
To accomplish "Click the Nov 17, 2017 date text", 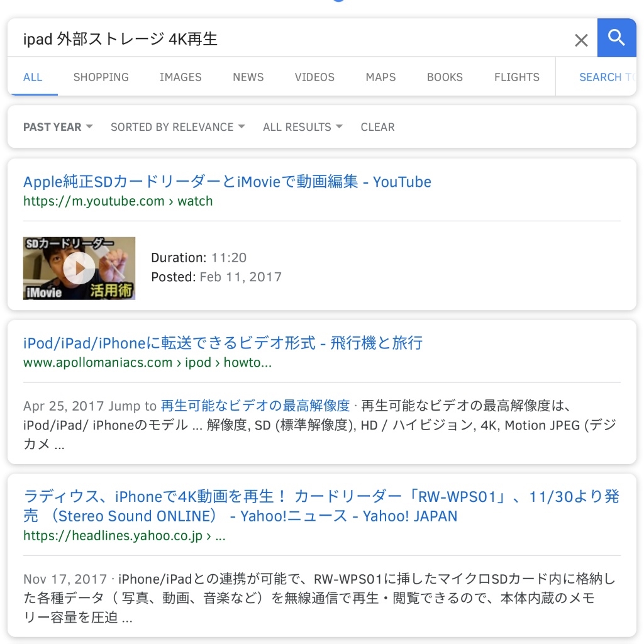I will pos(65,579).
